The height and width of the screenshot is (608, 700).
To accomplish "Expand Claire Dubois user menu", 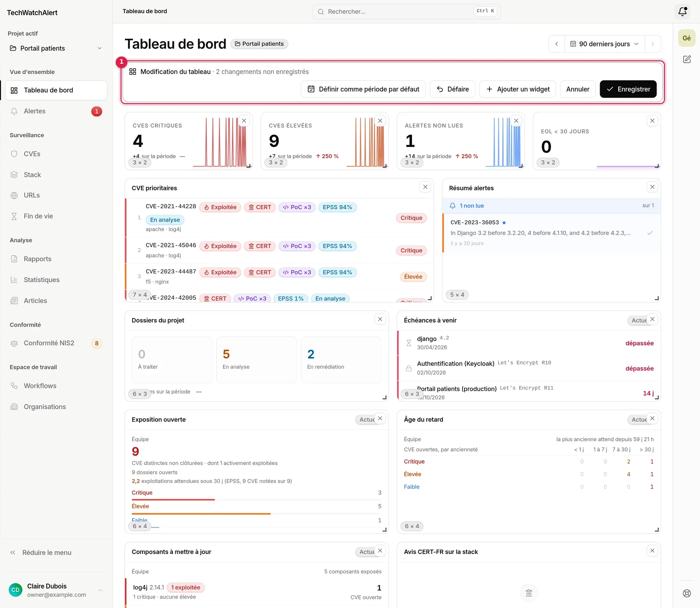I will tap(56, 590).
